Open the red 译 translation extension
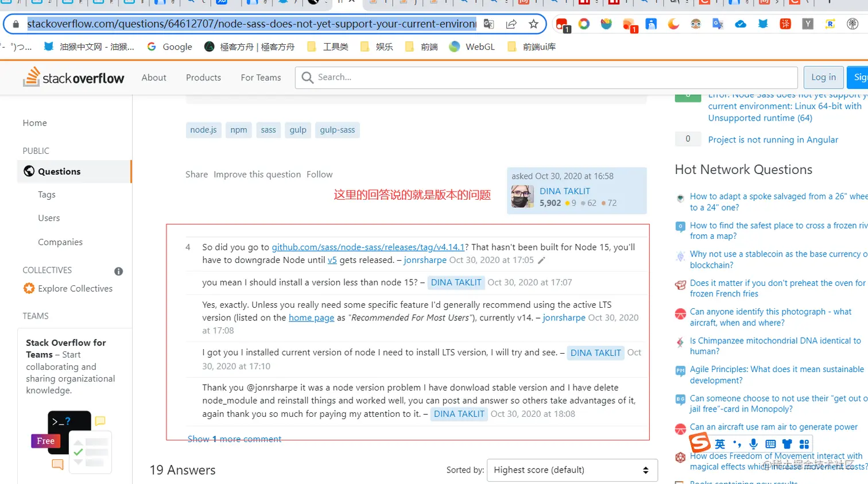868x484 pixels. (x=785, y=24)
